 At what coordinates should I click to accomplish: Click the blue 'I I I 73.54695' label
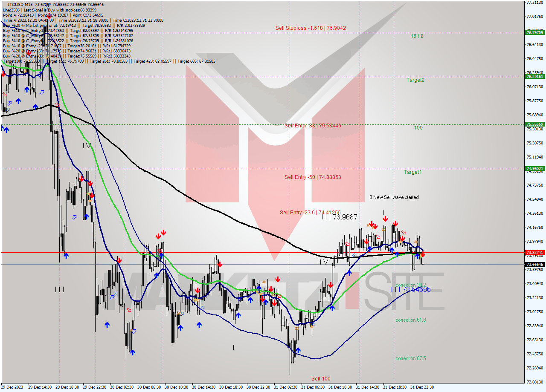point(411,289)
